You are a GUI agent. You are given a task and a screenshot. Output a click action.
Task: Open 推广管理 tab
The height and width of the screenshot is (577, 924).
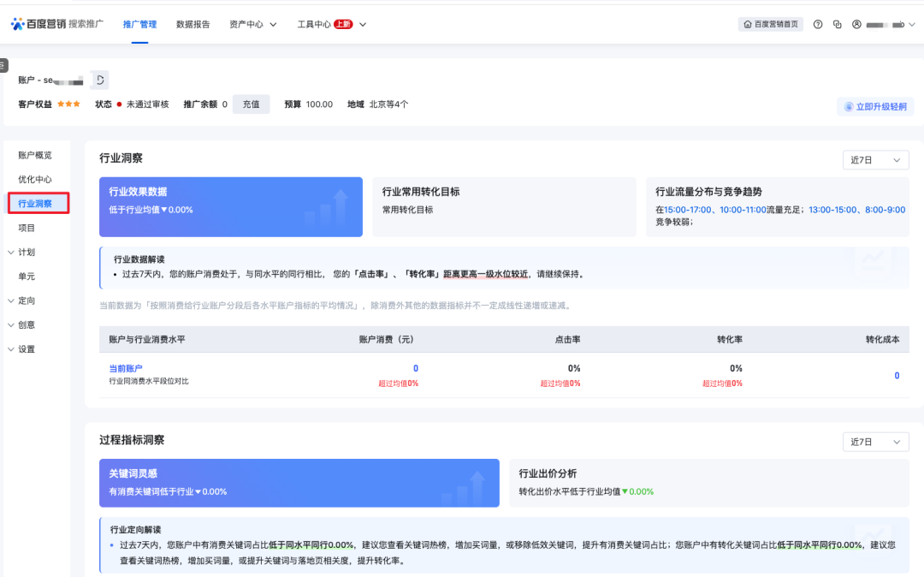pos(139,24)
